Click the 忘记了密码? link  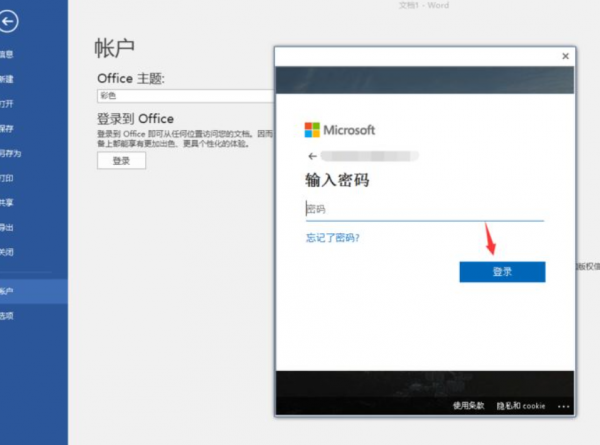click(x=333, y=238)
